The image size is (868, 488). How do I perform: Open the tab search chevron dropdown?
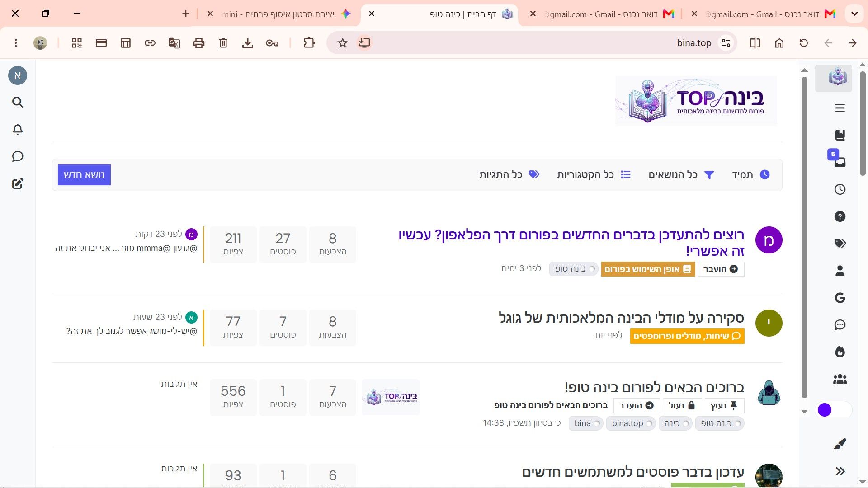coord(854,14)
